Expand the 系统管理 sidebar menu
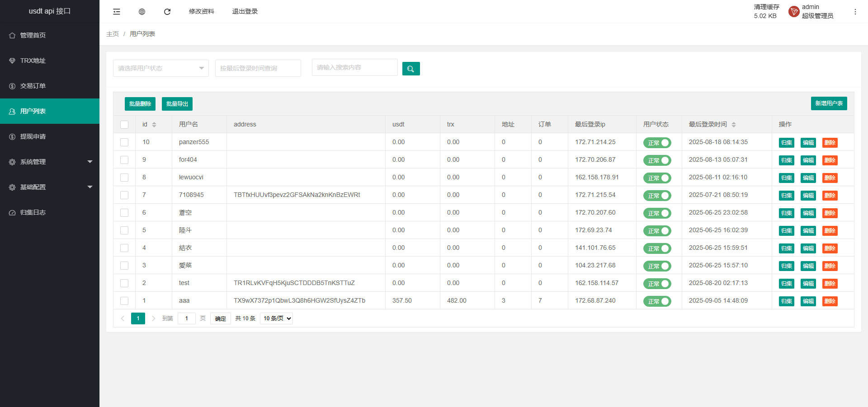Image resolution: width=868 pixels, height=407 pixels. click(50, 162)
